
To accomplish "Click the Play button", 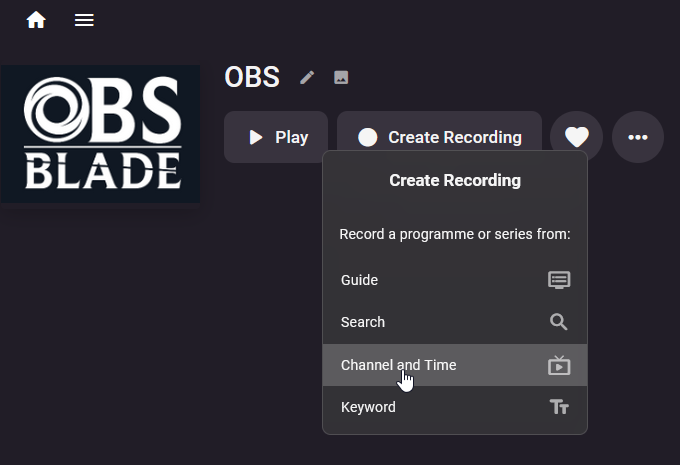I will (276, 137).
